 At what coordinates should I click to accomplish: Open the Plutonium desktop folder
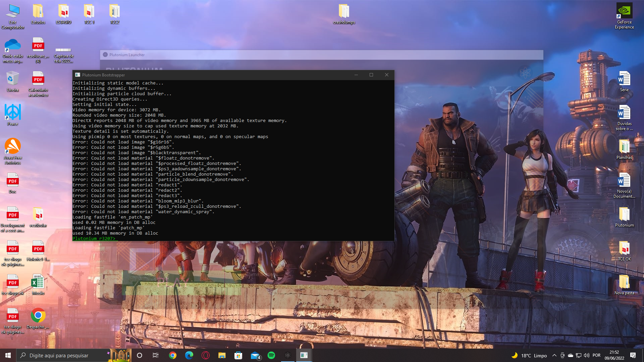pos(624,217)
